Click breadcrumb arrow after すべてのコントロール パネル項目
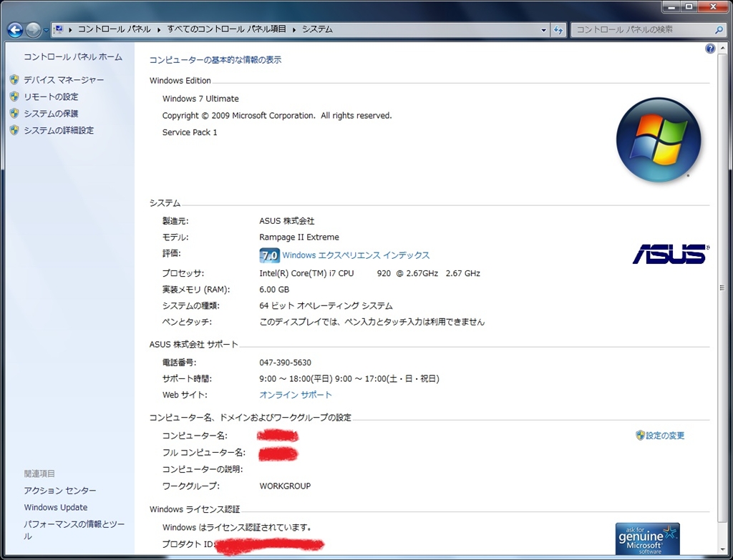733x560 pixels. [x=294, y=30]
